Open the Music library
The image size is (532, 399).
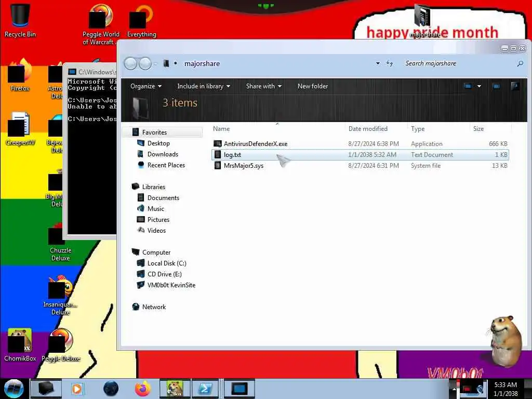(x=156, y=209)
